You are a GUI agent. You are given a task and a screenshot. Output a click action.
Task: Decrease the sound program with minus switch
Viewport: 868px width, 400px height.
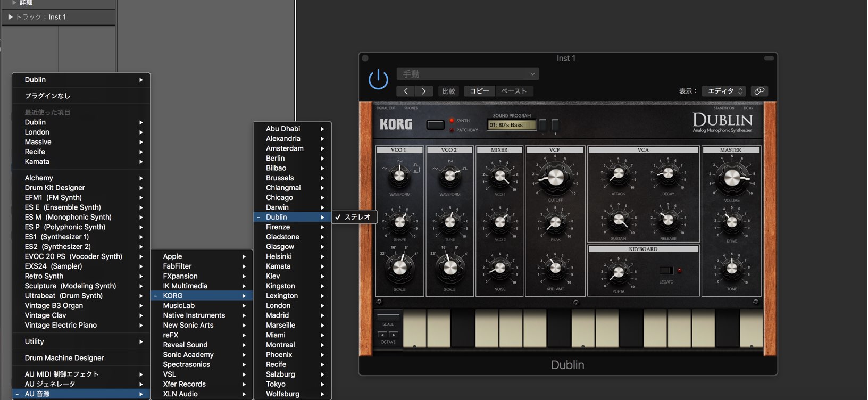coord(542,126)
